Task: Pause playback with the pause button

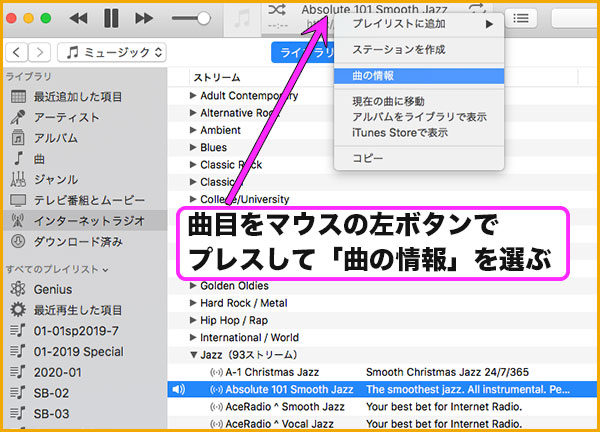Action: 111,18
